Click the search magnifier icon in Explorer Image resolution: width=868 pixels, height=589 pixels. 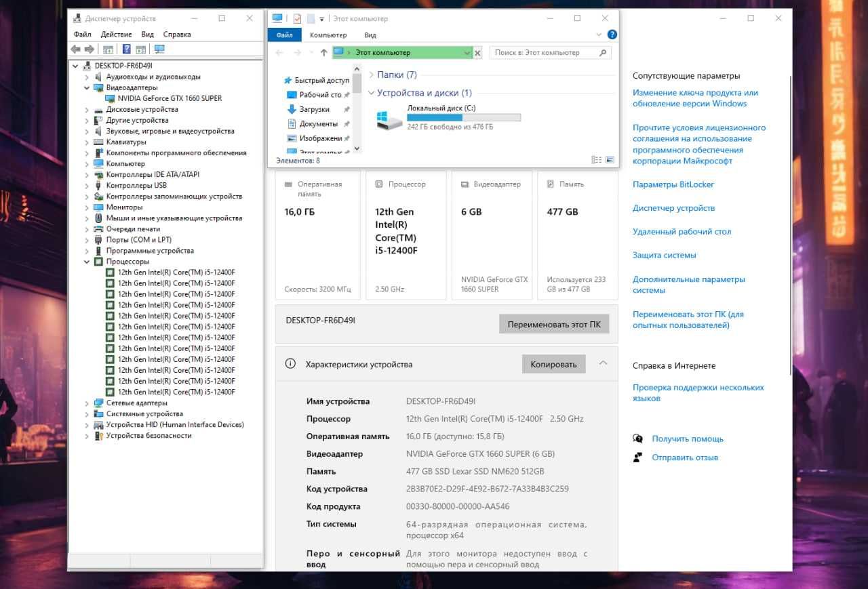click(x=603, y=52)
